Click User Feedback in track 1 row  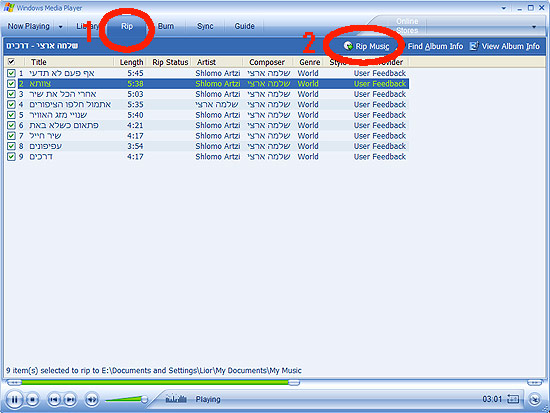380,73
